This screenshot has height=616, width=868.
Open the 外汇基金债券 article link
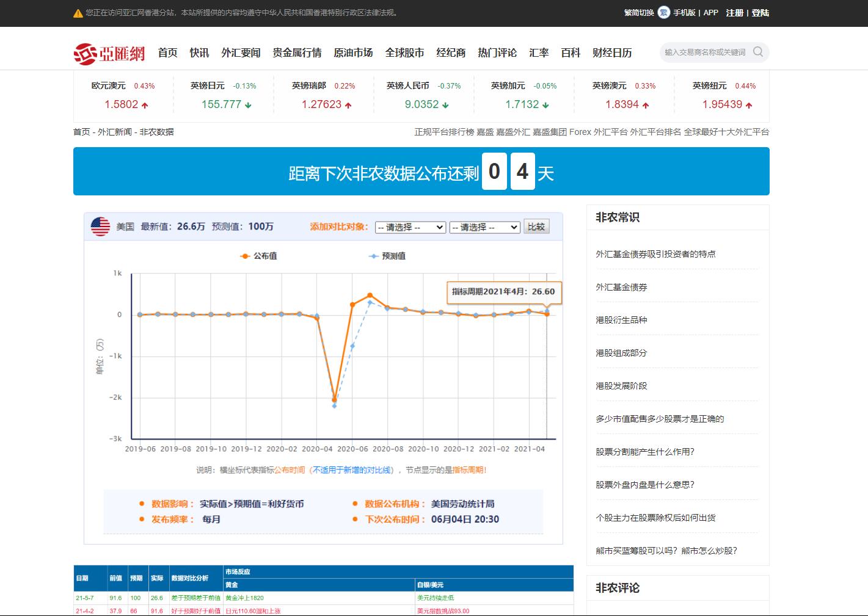coord(621,287)
